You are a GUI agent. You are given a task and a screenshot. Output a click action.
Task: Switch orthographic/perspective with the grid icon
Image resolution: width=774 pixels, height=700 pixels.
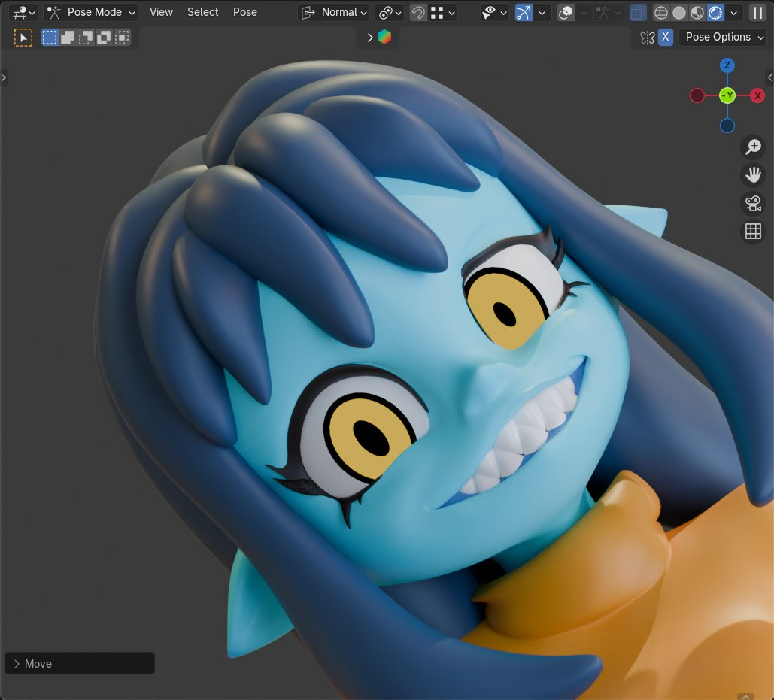pos(753,232)
